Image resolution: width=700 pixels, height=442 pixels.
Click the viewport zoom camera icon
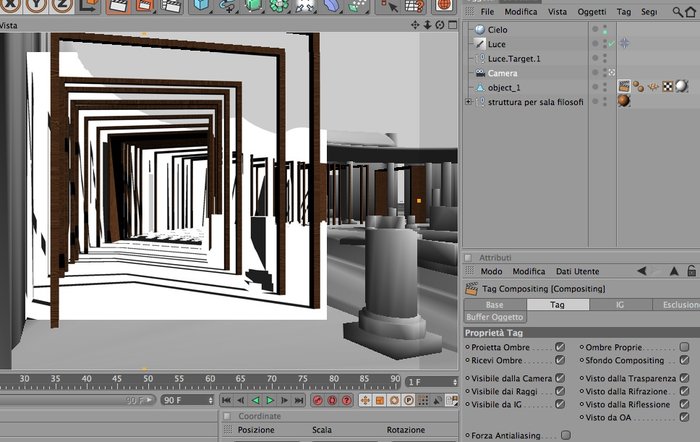(427, 25)
